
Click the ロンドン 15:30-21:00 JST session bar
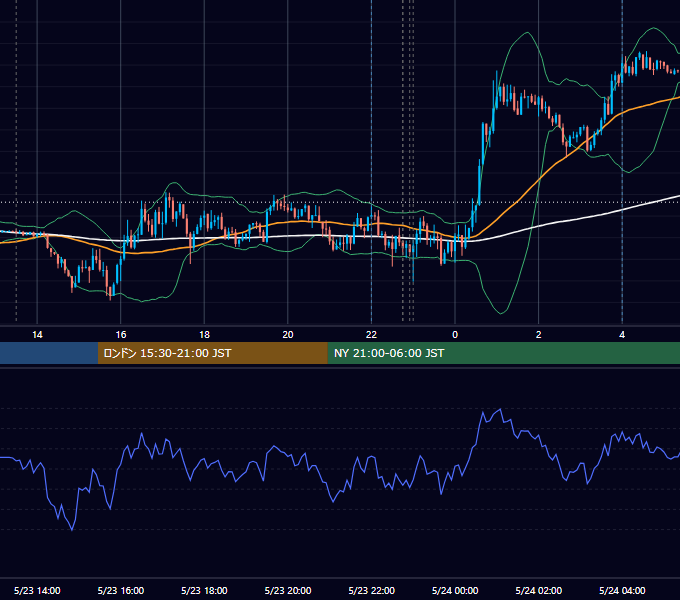point(212,353)
